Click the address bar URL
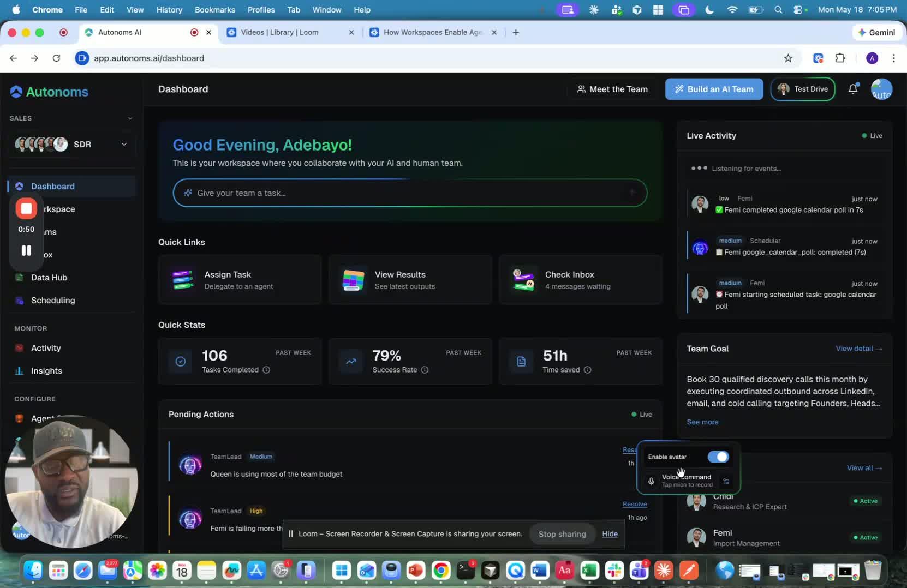This screenshot has height=588, width=907. coord(149,58)
